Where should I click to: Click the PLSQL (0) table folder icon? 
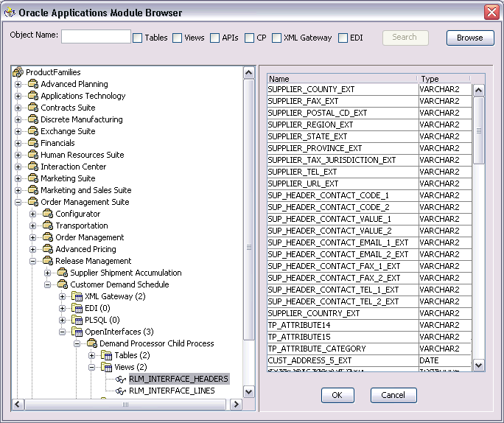click(x=77, y=320)
